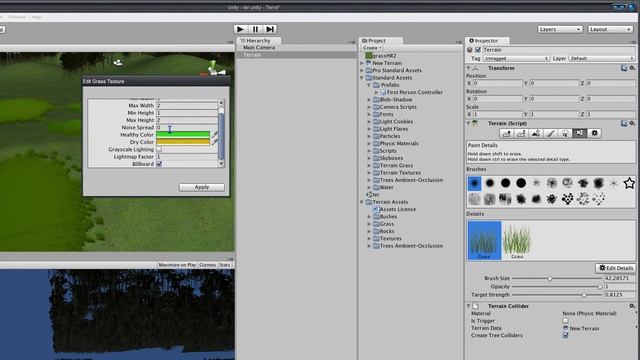The image size is (640, 360).
Task: Click the Brush Size slider
Action: point(557,278)
